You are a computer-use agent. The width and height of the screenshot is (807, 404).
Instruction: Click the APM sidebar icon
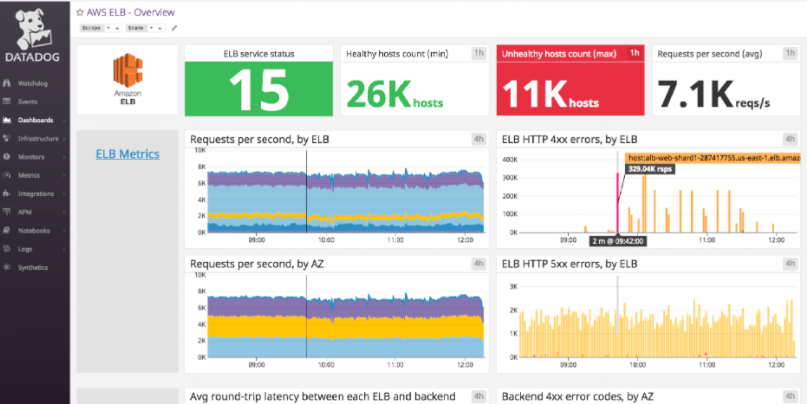tap(7, 212)
